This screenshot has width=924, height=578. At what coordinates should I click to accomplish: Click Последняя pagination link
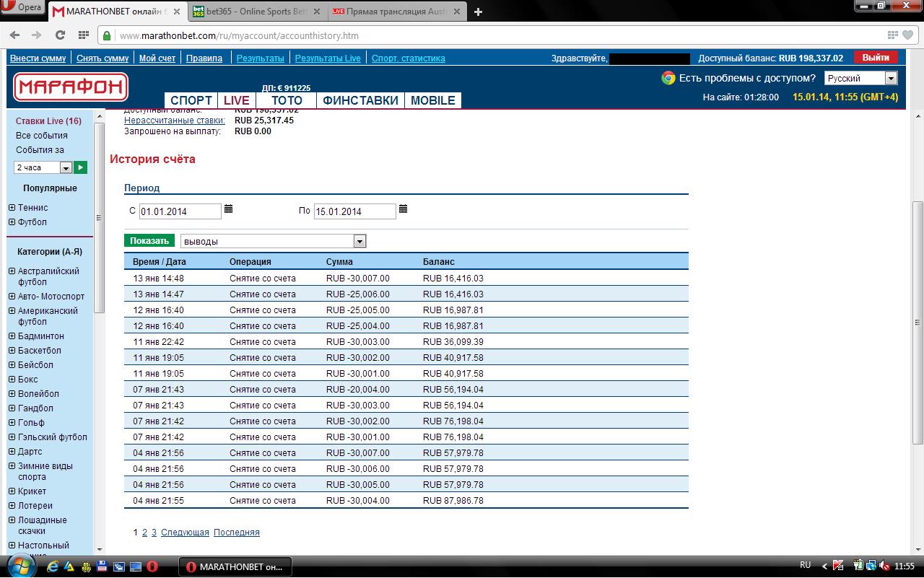click(x=237, y=533)
